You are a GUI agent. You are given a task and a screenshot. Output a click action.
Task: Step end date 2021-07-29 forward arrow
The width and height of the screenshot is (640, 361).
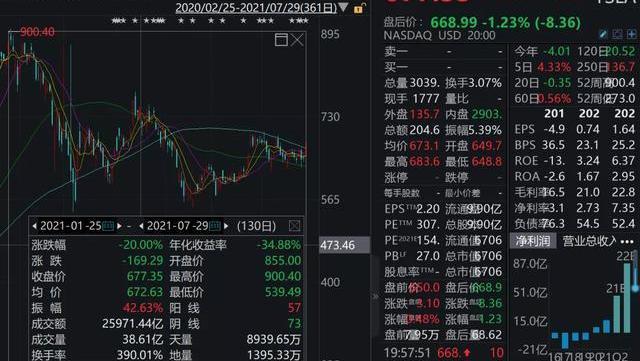tap(226, 226)
